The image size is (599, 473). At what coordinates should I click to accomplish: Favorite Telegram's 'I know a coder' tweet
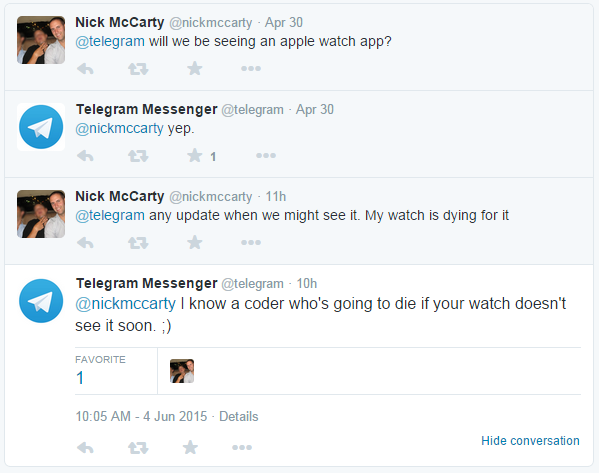(x=190, y=447)
